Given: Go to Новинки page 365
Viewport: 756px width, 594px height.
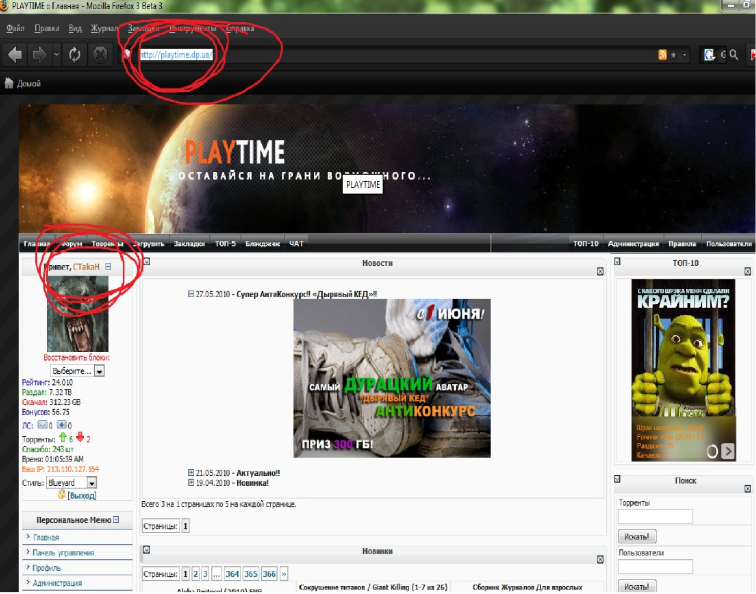Looking at the screenshot, I should click(251, 574).
